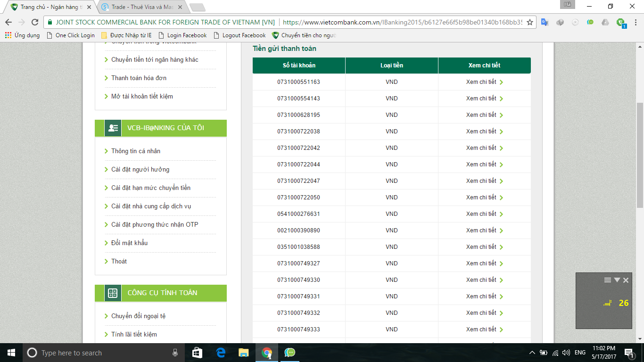This screenshot has height=362, width=644.
Task: Open the Thanh toán hóa đơn menu item
Action: pyautogui.click(x=139, y=78)
